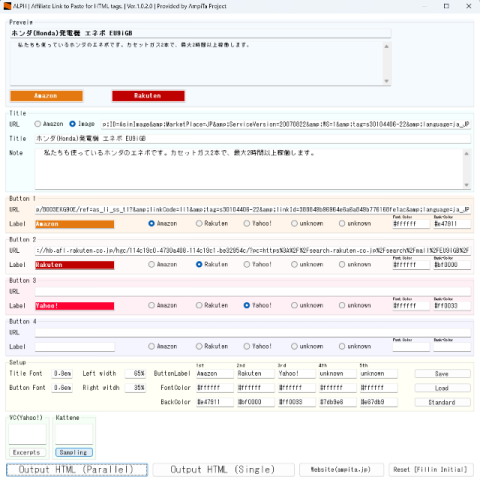Click empty Label field of Button 4
This screenshot has width=480, height=480.
tap(75, 347)
